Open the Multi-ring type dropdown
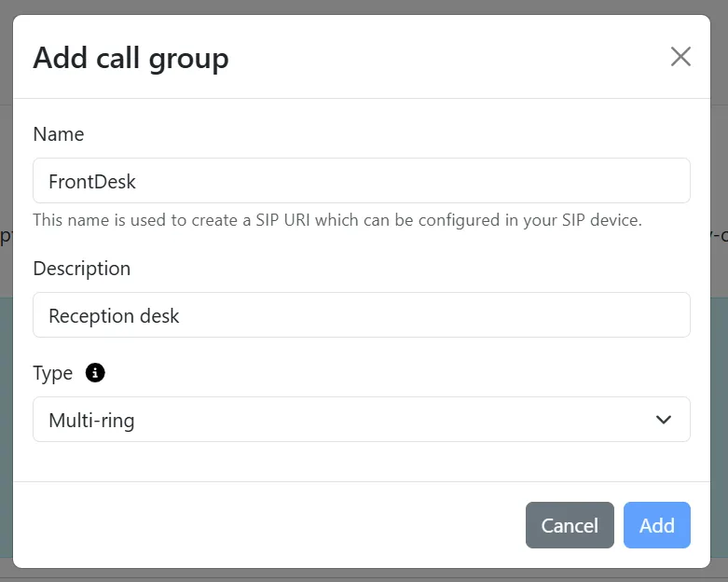Viewport: 728px width, 582px height. click(362, 420)
